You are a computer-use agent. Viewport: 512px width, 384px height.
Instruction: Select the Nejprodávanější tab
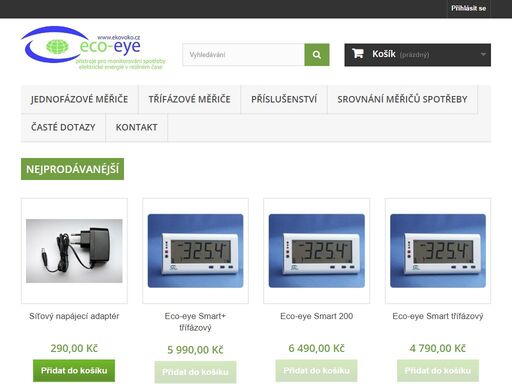[72, 169]
